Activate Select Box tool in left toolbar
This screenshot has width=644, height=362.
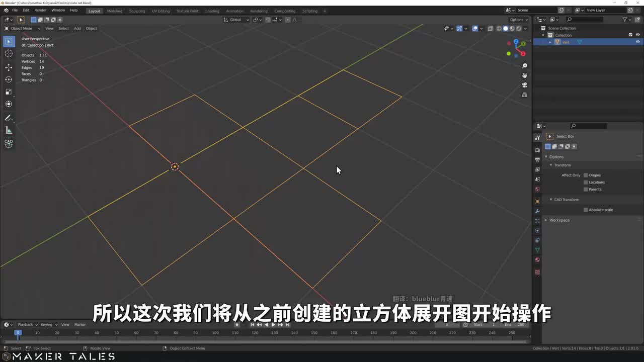click(9, 41)
